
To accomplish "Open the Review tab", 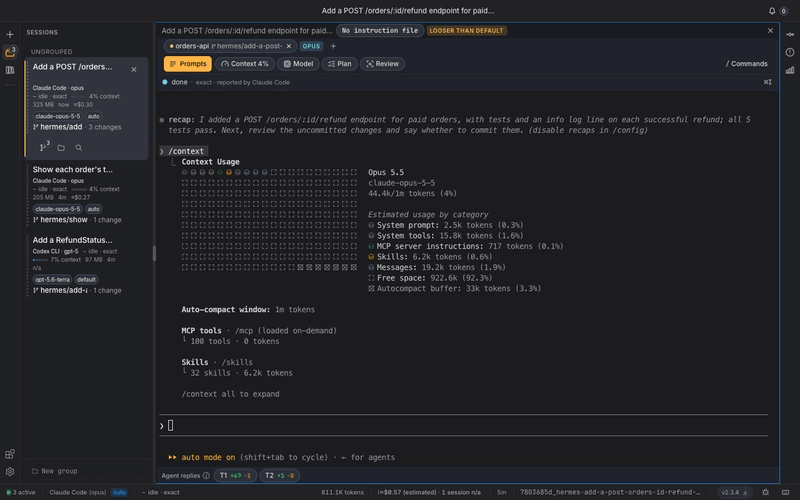I will tap(383, 64).
